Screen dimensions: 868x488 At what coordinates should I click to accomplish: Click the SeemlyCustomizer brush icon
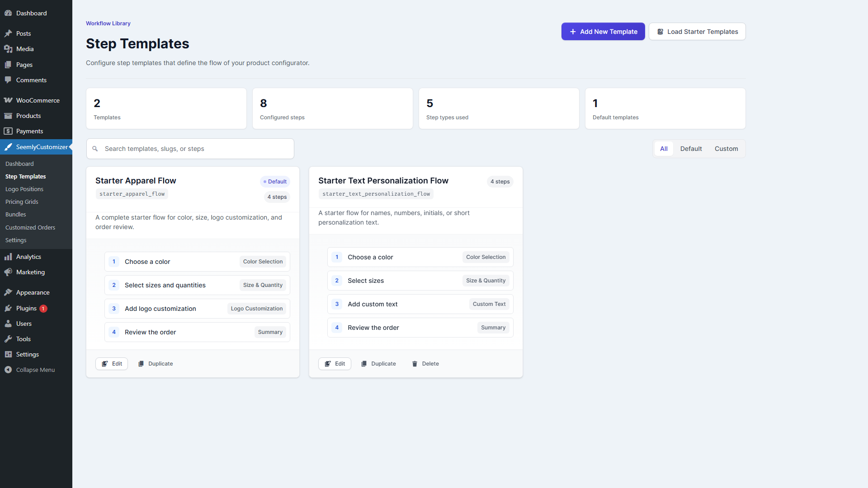[8, 147]
